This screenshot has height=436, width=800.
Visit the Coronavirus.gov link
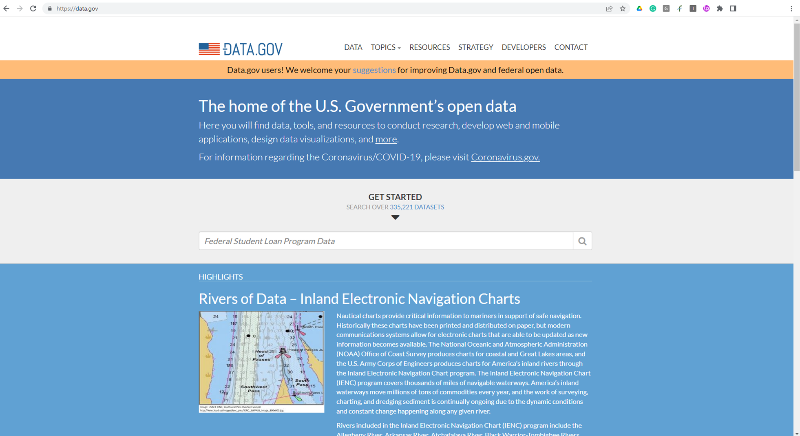505,157
